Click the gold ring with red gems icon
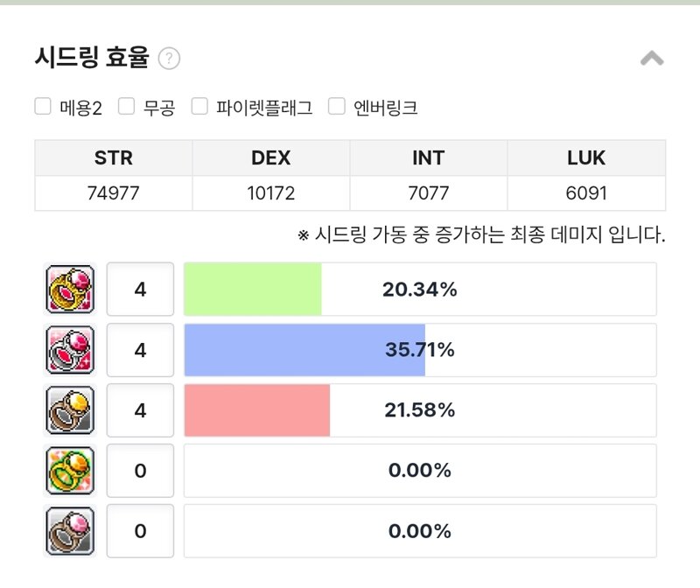Screen dimensions: 700x588 [70, 290]
